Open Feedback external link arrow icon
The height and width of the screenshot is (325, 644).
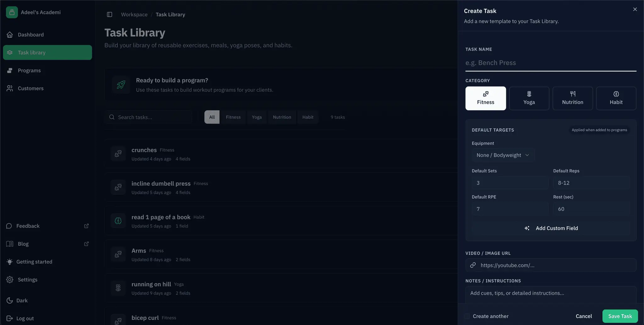[x=86, y=226]
